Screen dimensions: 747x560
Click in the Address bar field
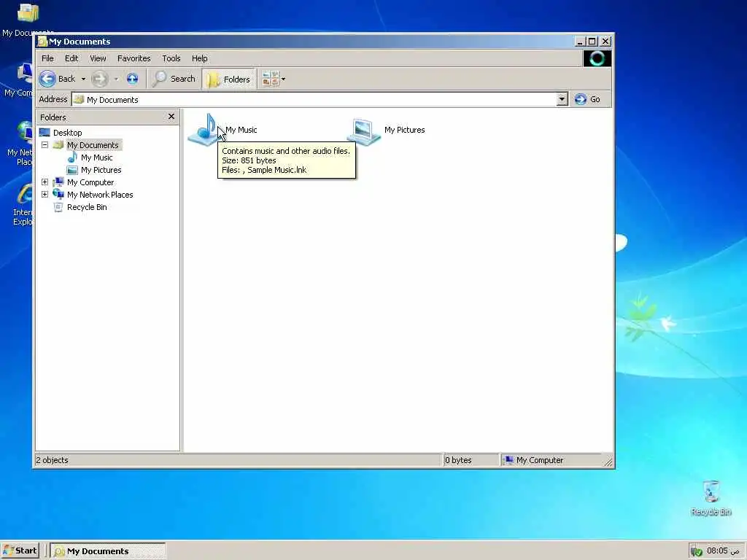coord(314,99)
